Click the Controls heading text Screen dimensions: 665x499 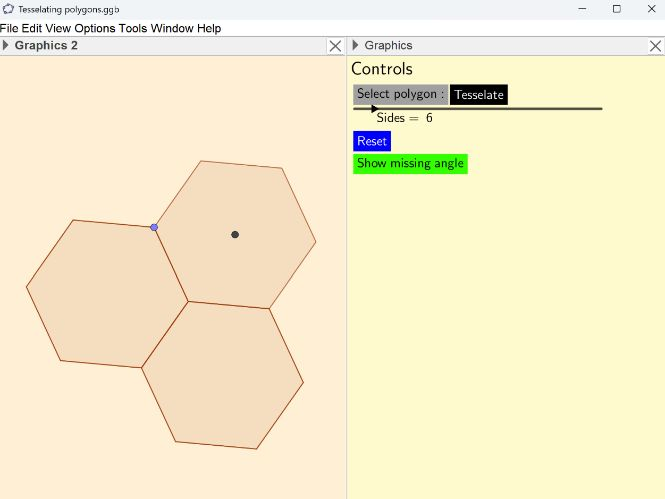click(x=382, y=69)
